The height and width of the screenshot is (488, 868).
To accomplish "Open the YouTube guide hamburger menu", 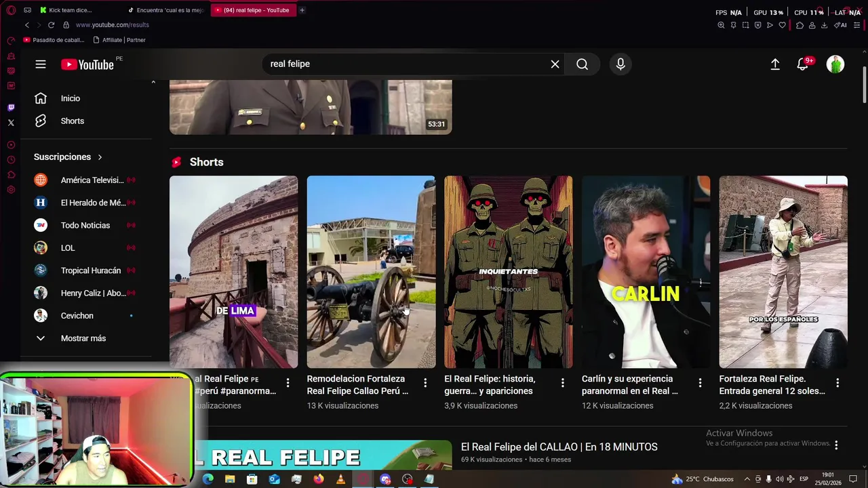I will pyautogui.click(x=41, y=64).
